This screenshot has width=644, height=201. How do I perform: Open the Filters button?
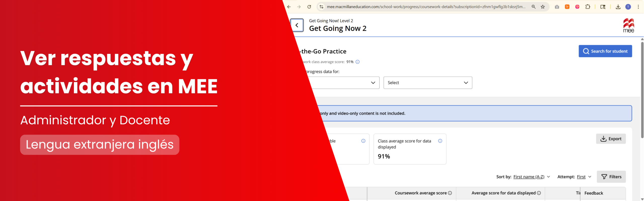[611, 177]
